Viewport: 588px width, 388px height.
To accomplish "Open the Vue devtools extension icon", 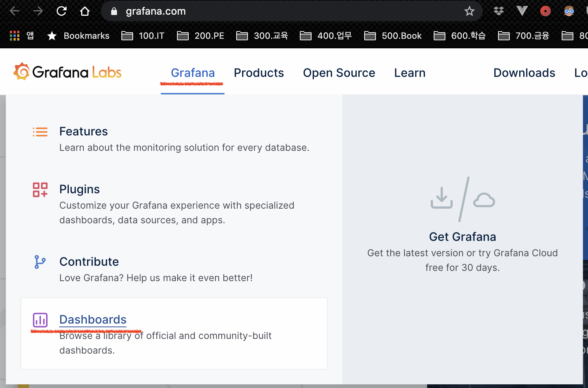I will [522, 11].
